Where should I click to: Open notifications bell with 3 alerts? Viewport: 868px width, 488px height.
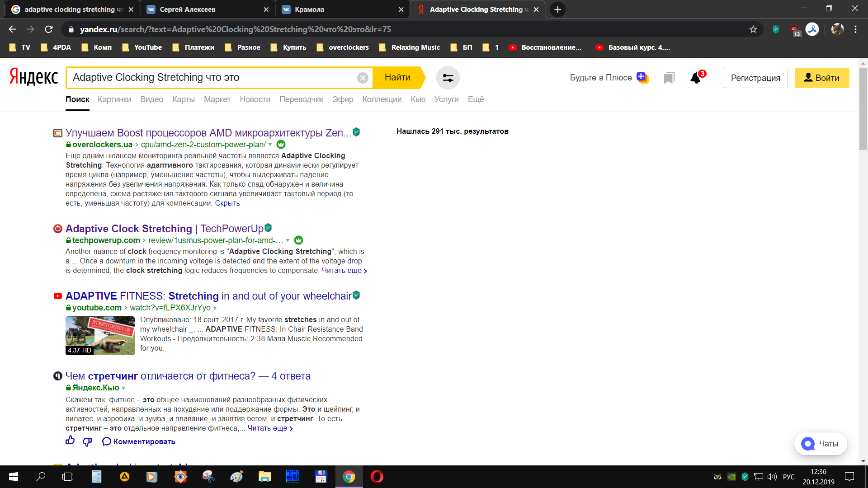tap(696, 78)
